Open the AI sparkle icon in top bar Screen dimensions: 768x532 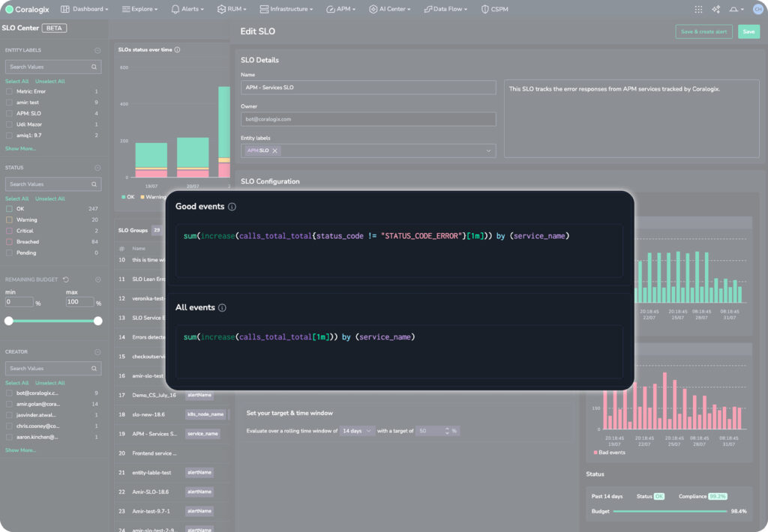(716, 9)
